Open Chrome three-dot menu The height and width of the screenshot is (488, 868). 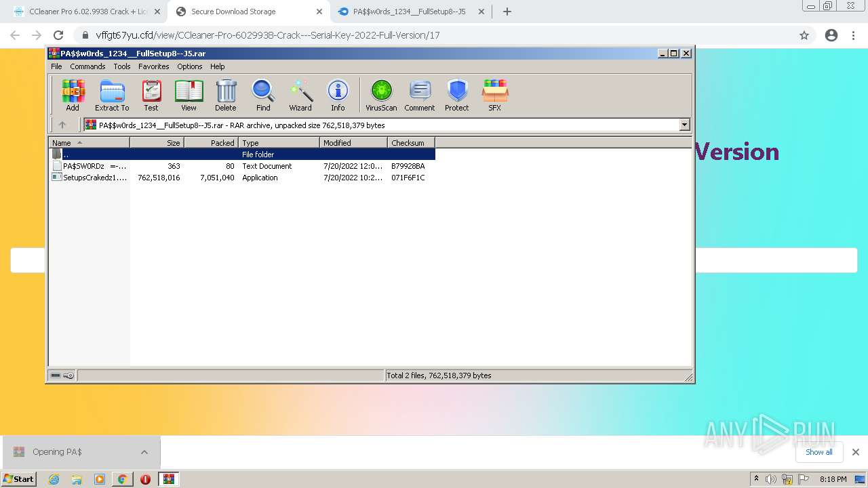click(x=853, y=35)
